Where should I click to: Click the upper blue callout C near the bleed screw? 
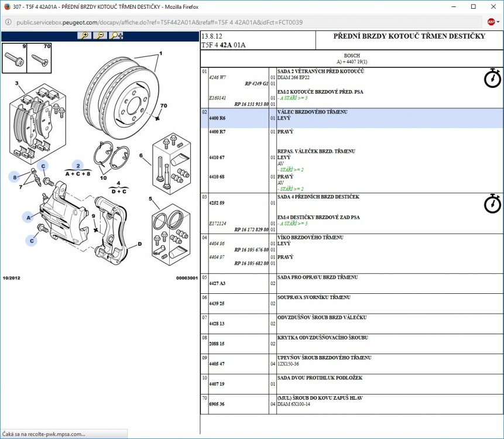pyautogui.click(x=43, y=166)
